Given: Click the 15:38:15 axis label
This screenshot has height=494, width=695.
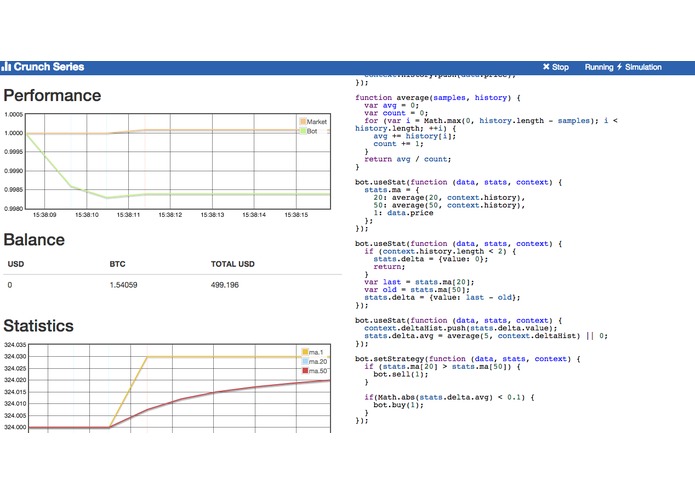Looking at the screenshot, I should (x=296, y=215).
